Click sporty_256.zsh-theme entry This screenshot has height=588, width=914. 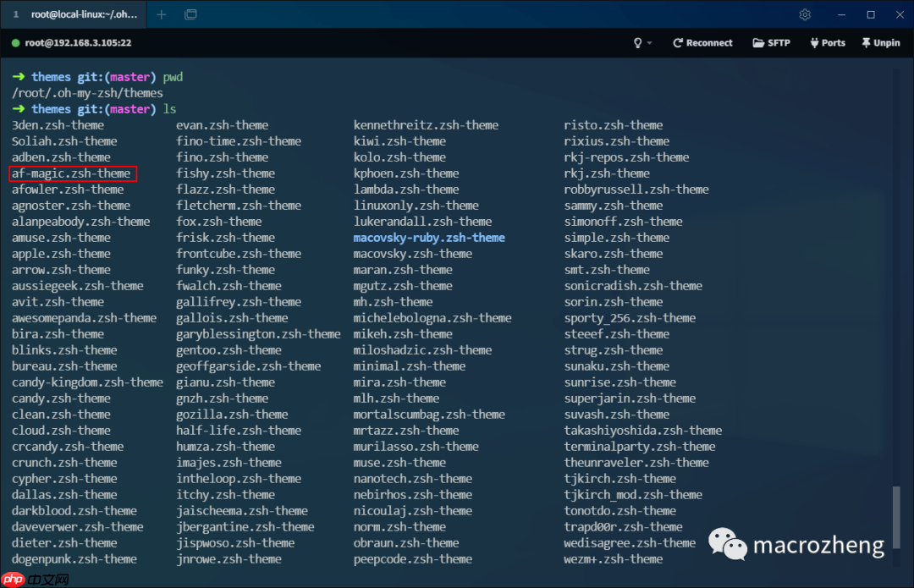coord(630,318)
